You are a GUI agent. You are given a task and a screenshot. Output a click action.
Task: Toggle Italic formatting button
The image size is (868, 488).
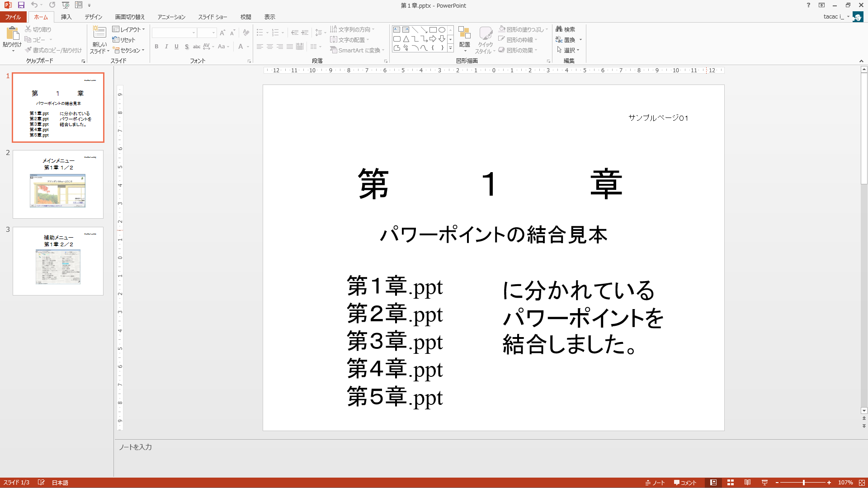pos(166,47)
